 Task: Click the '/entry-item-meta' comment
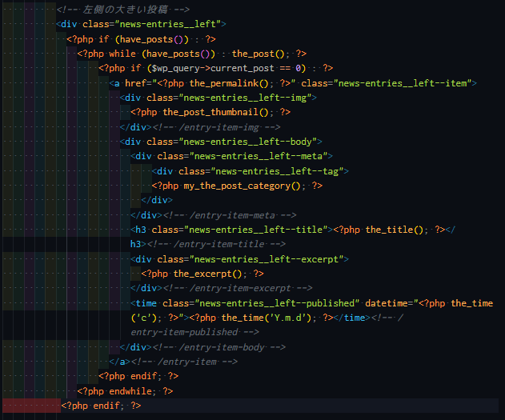230,215
